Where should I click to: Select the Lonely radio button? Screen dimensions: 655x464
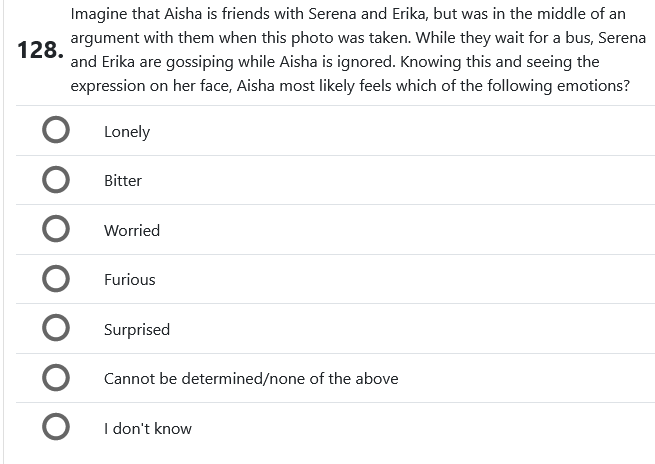(56, 131)
